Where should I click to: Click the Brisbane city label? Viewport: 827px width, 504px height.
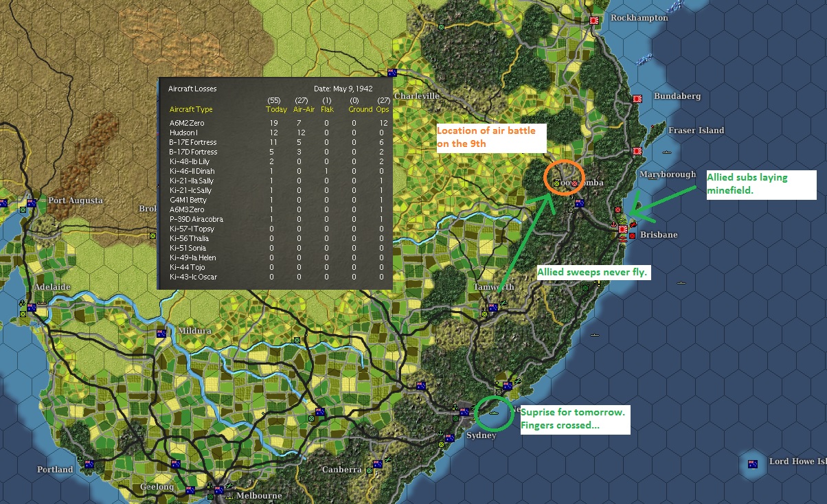659,235
